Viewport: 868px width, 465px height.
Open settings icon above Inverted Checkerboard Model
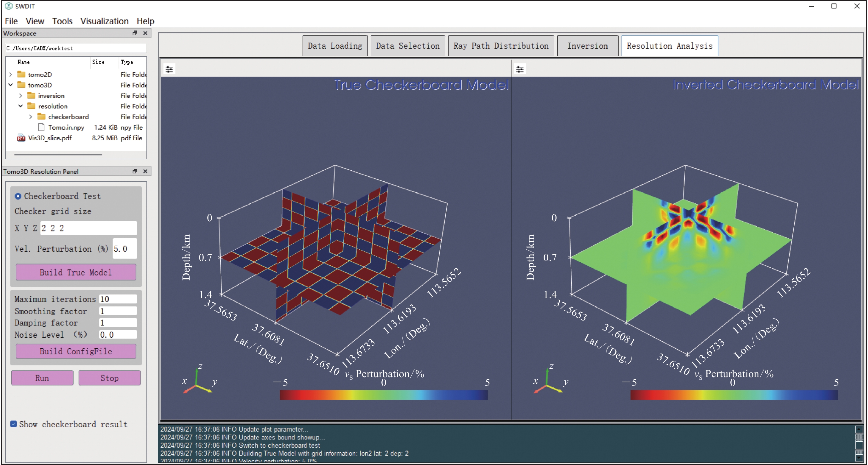pyautogui.click(x=520, y=69)
